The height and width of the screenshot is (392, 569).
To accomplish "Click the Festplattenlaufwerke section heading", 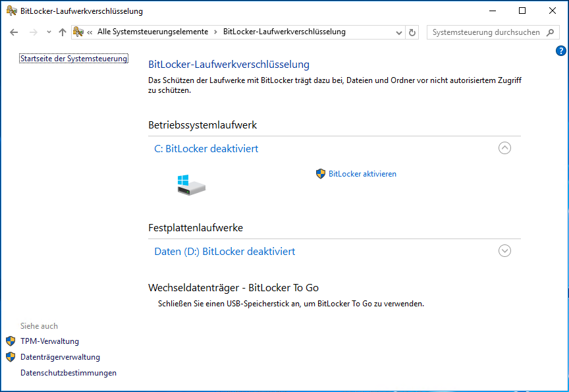I will (196, 227).
